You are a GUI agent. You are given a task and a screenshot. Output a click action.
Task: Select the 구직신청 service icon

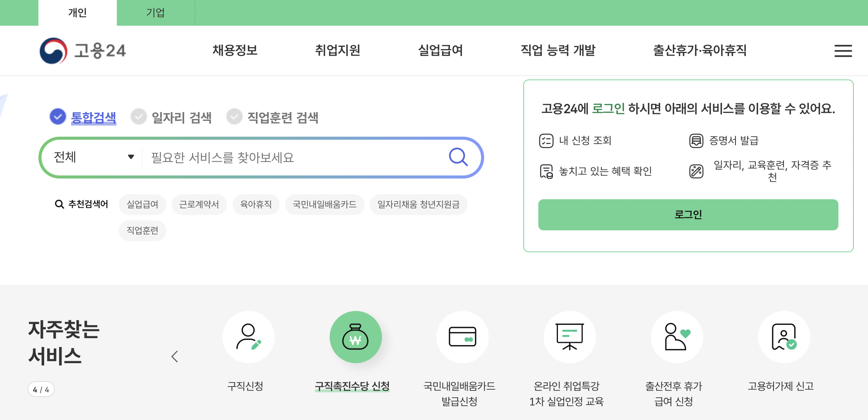248,337
